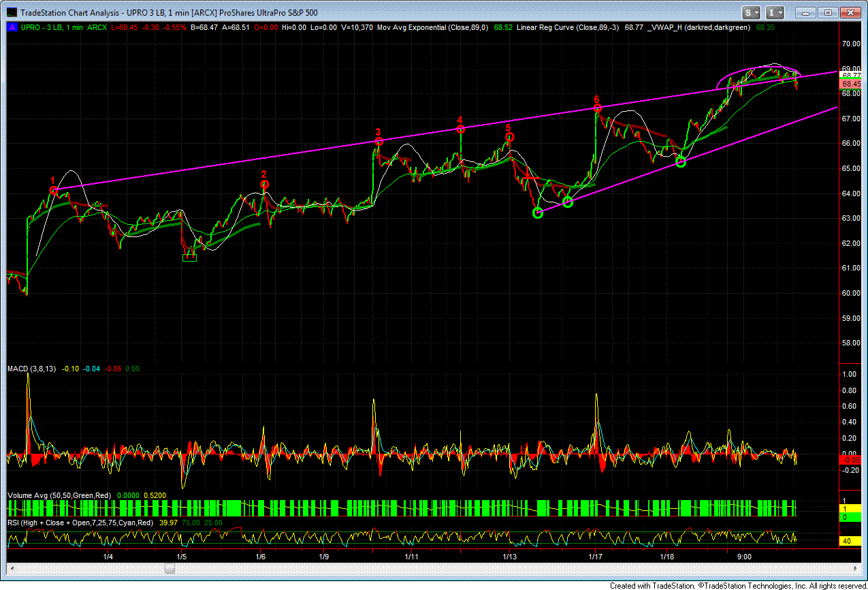Screen dimensions: 868x590
Task: Click the 9:00 time axis label
Action: [744, 557]
